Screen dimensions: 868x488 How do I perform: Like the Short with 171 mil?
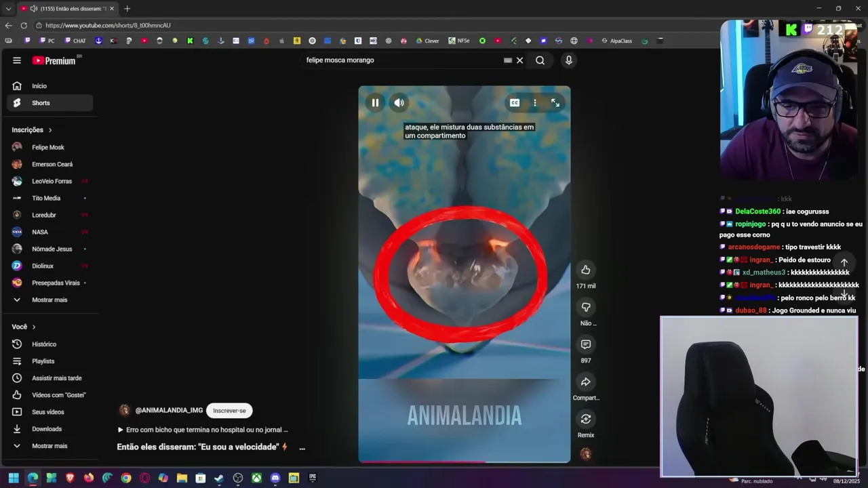pos(586,270)
